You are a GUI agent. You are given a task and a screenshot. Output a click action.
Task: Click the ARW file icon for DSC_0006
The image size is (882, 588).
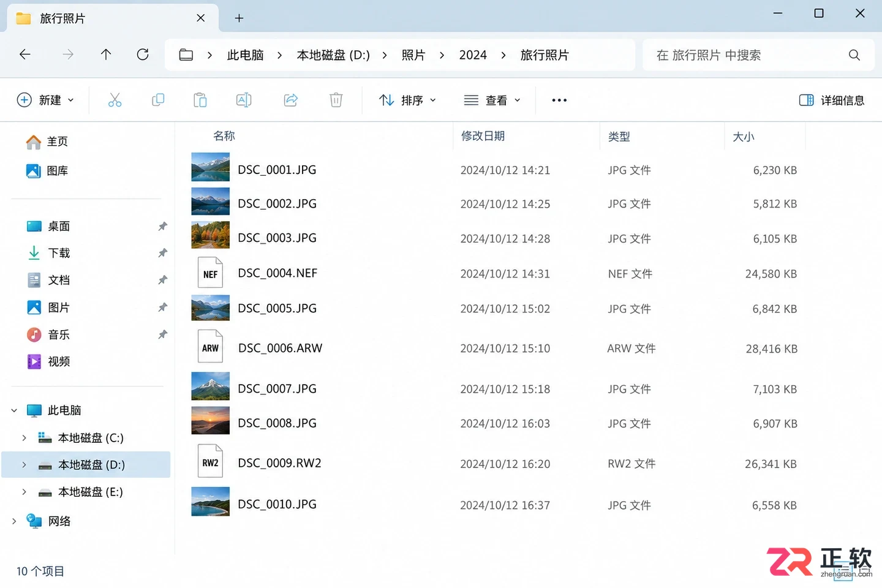(x=210, y=346)
